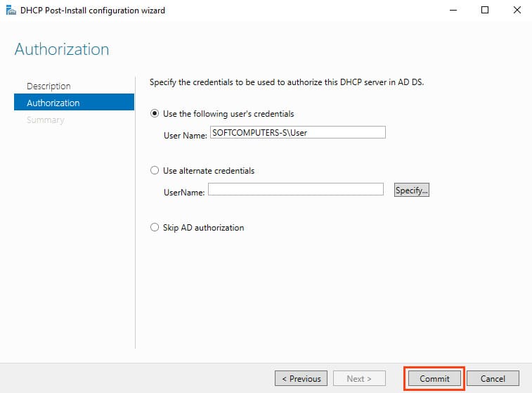The image size is (532, 393).
Task: Click the wizard's title bar text
Action: pos(94,11)
